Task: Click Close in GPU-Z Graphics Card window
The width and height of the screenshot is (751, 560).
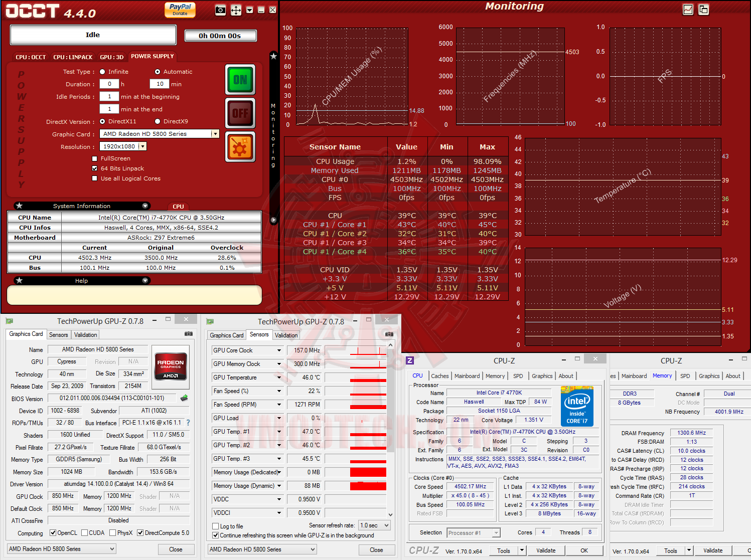Action: [176, 549]
